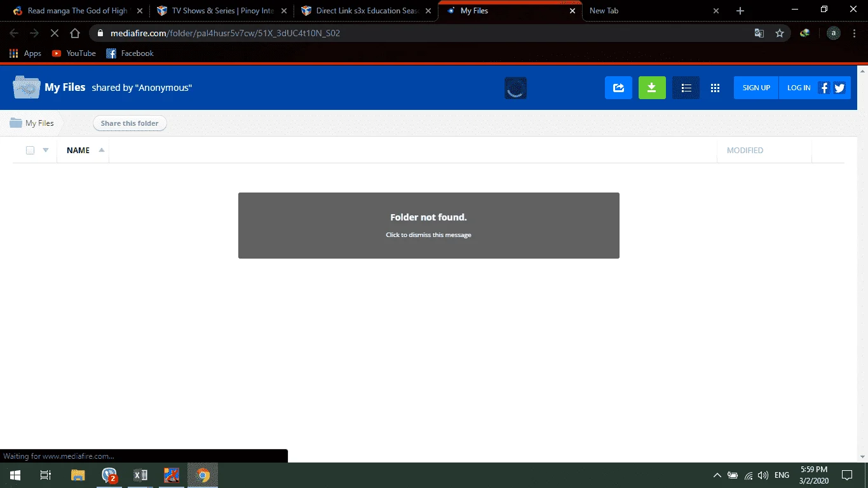Stop loading the page
The height and width of the screenshot is (488, 868).
pos(54,33)
